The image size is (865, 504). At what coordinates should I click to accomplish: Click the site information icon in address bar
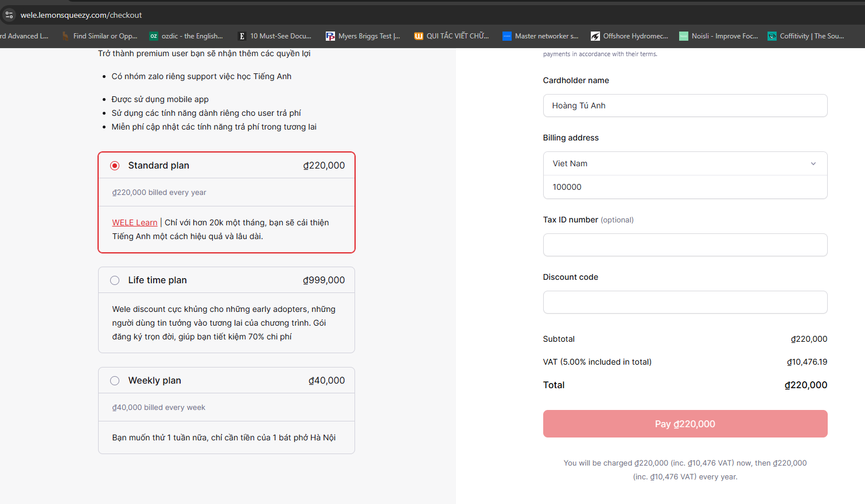tap(9, 15)
